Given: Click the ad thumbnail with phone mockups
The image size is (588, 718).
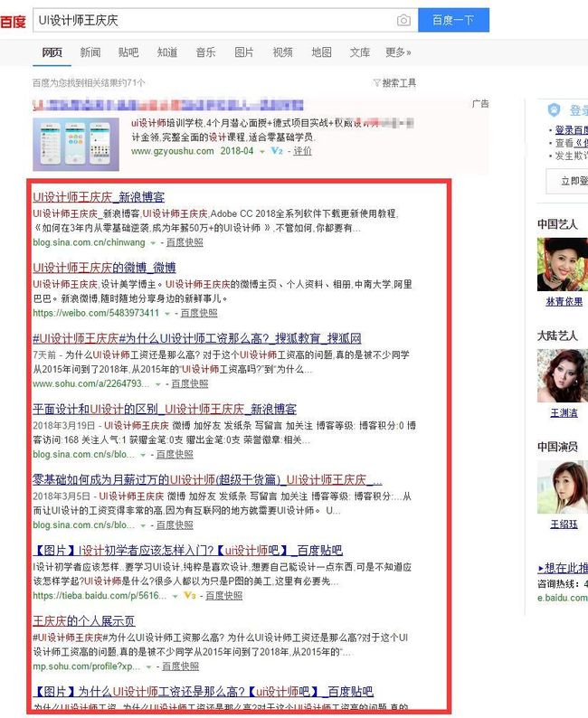Looking at the screenshot, I should pos(76,145).
